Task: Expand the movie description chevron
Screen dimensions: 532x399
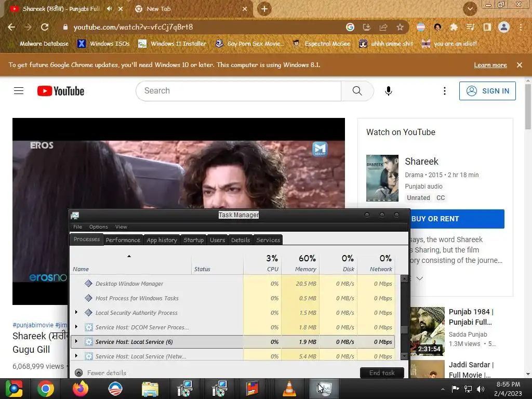Action: [420, 278]
